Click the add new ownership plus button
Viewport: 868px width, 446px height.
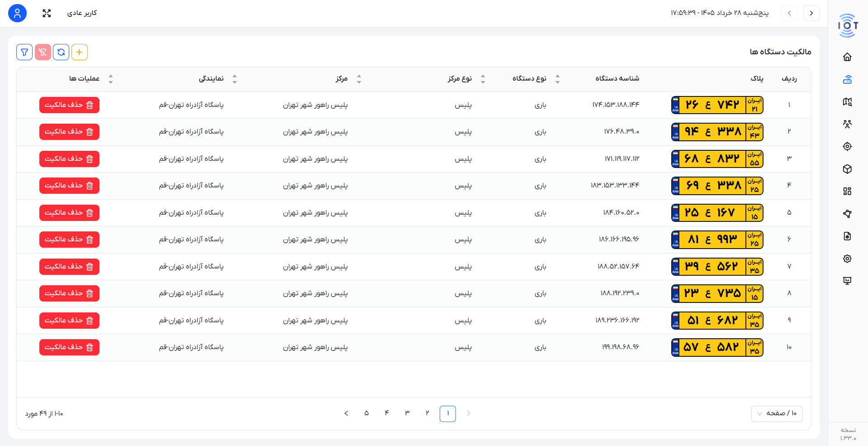point(79,52)
